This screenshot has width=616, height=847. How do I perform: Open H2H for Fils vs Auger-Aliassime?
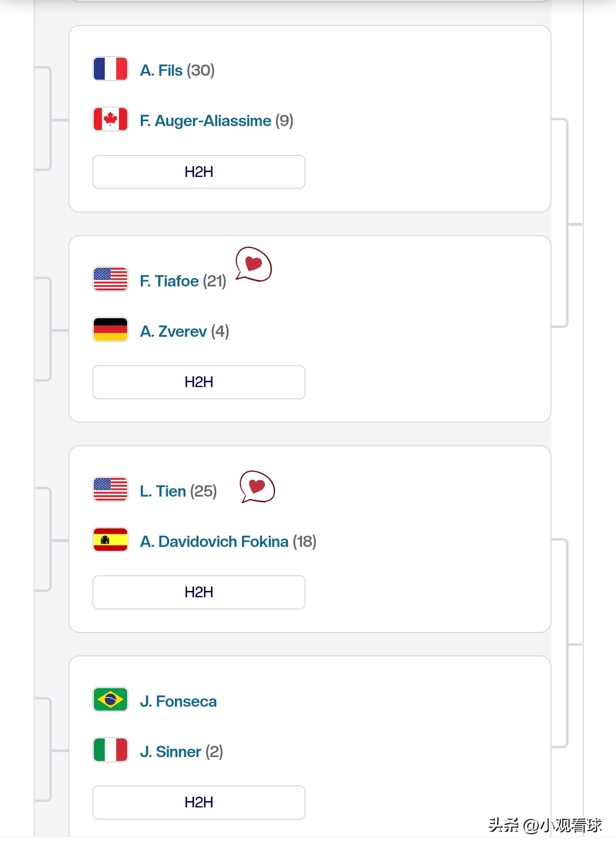tap(198, 172)
